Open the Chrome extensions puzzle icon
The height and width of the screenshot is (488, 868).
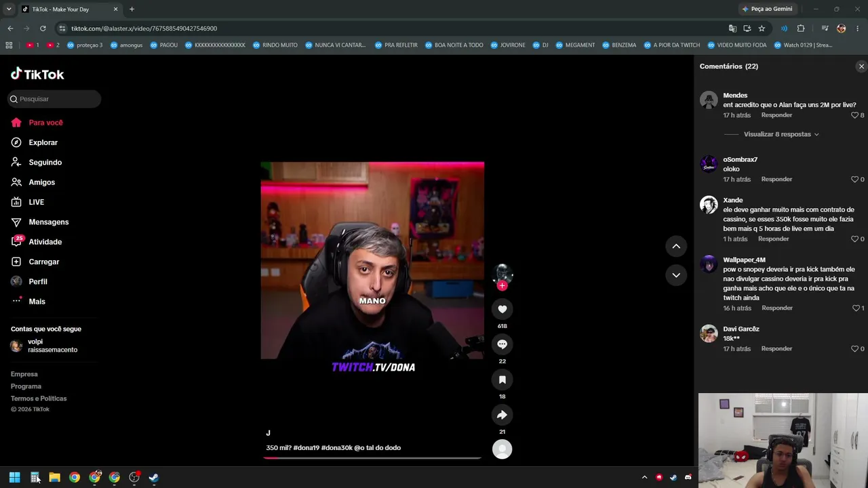click(801, 28)
